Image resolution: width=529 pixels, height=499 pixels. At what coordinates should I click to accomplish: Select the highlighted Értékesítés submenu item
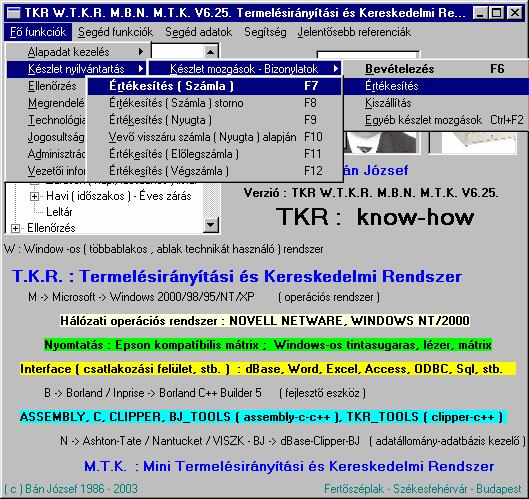click(x=436, y=86)
